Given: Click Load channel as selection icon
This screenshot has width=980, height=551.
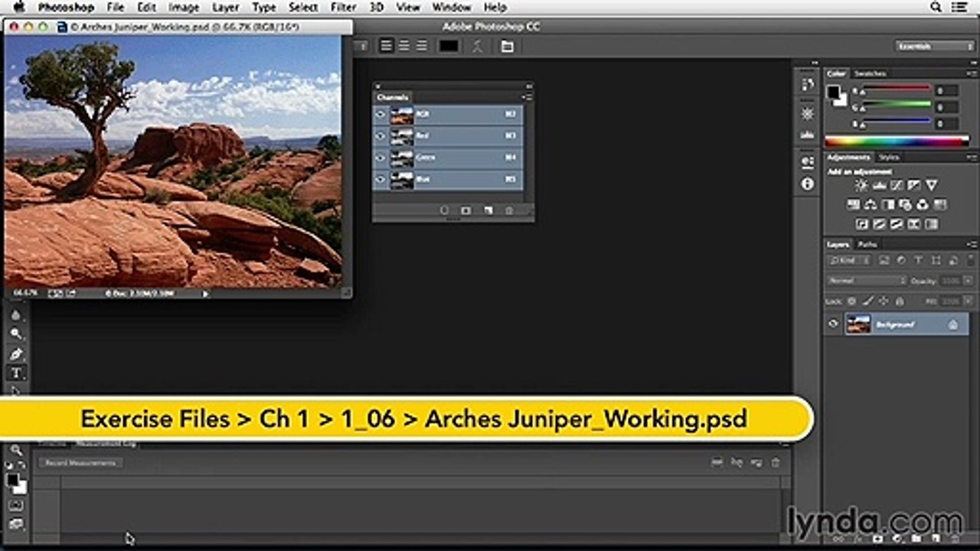Looking at the screenshot, I should 444,210.
